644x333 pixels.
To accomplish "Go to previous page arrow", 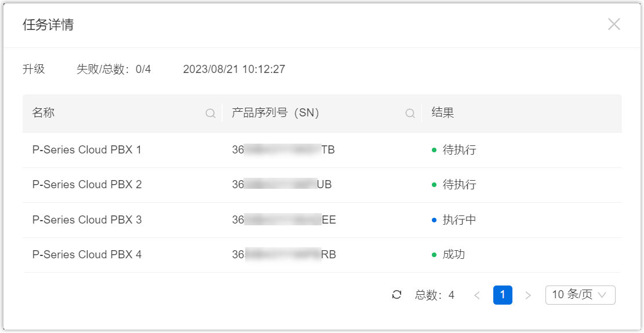I will click(x=477, y=295).
